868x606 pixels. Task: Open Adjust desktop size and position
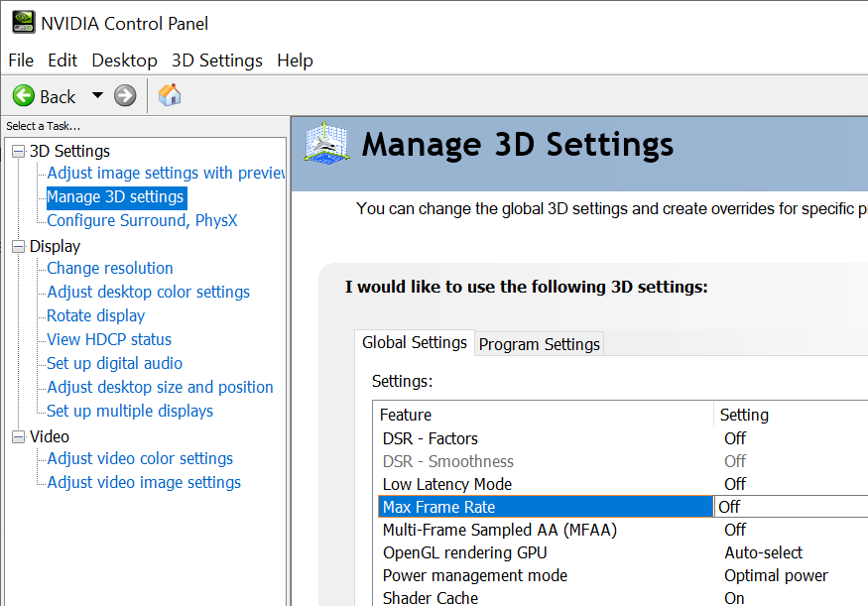tap(160, 388)
